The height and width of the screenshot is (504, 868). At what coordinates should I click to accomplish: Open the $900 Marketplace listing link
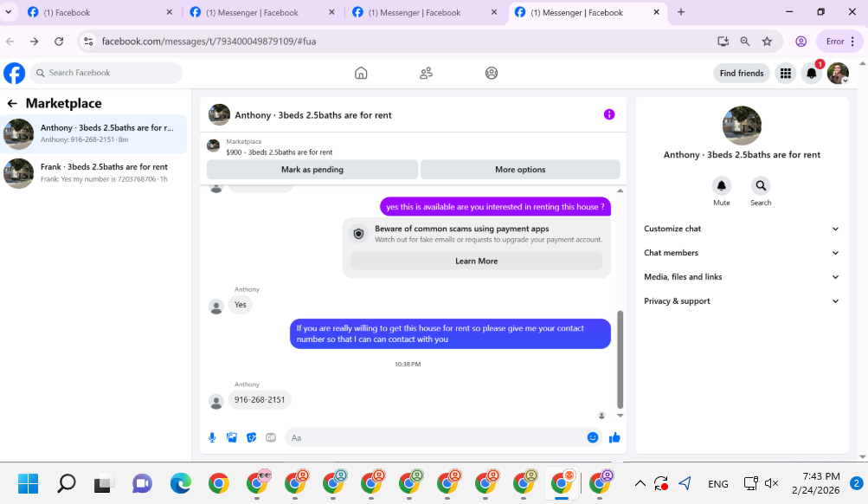(x=279, y=152)
